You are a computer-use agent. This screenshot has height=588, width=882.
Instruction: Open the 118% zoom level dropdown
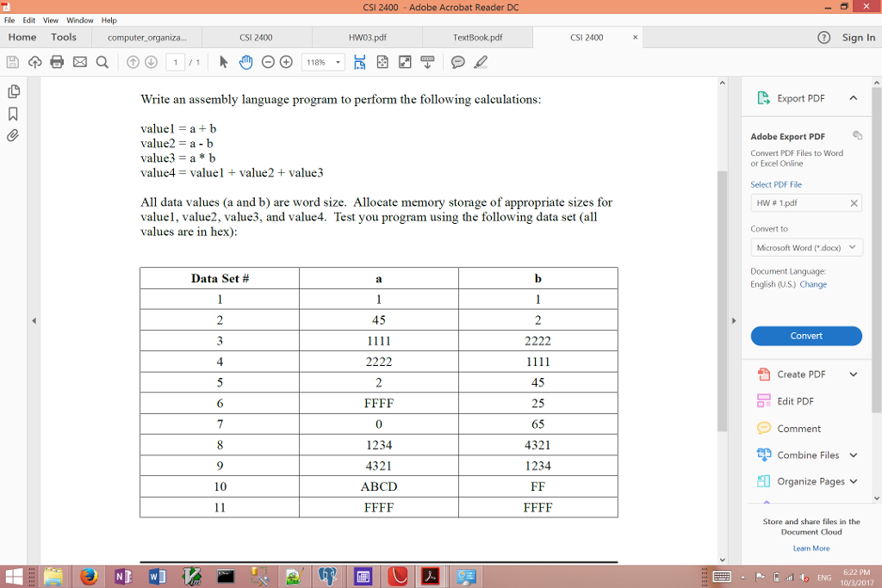pyautogui.click(x=339, y=62)
